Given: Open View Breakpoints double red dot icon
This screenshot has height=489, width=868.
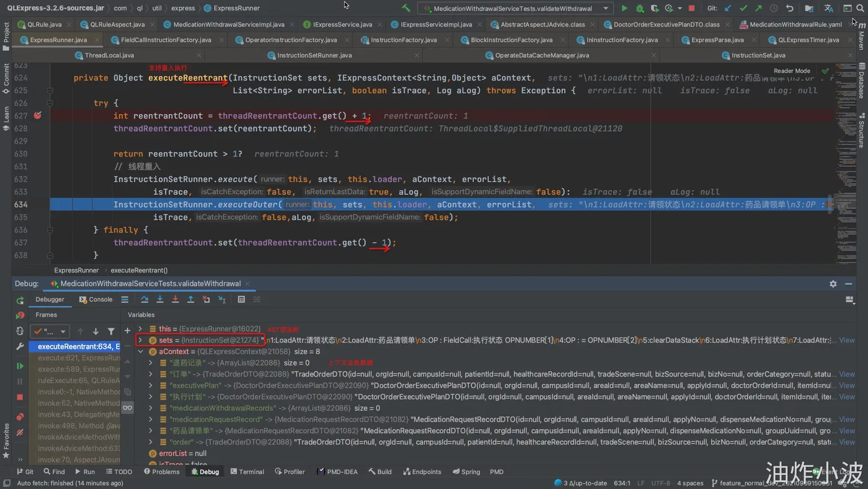Looking at the screenshot, I should point(20,416).
